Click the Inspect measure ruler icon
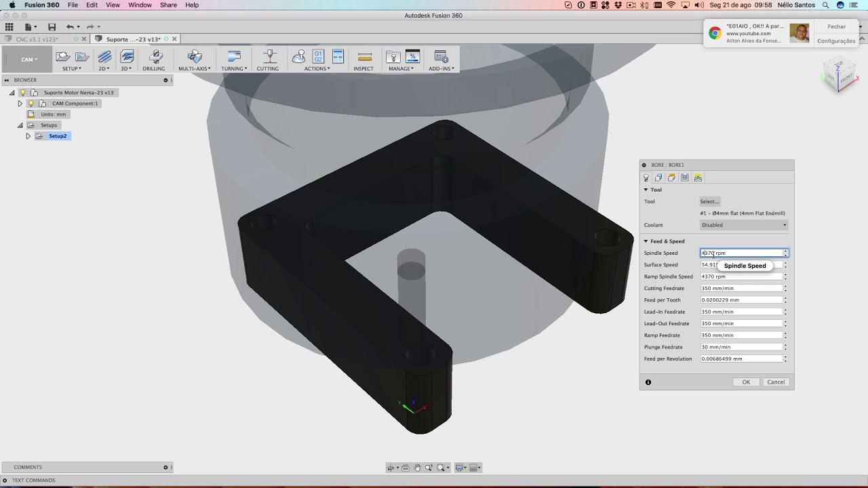 (364, 57)
